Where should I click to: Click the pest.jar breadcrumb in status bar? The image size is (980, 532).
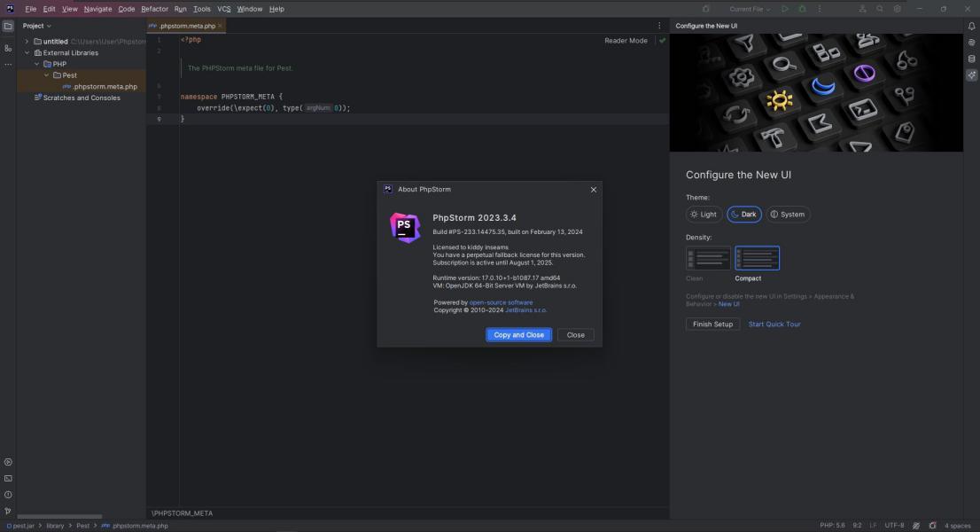tap(20, 526)
